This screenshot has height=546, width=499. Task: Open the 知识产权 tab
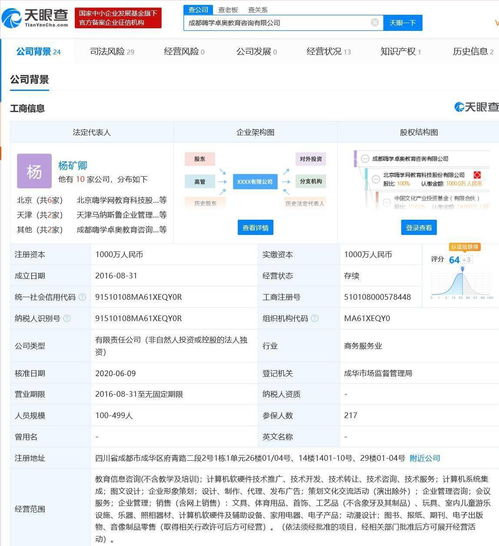(x=401, y=52)
